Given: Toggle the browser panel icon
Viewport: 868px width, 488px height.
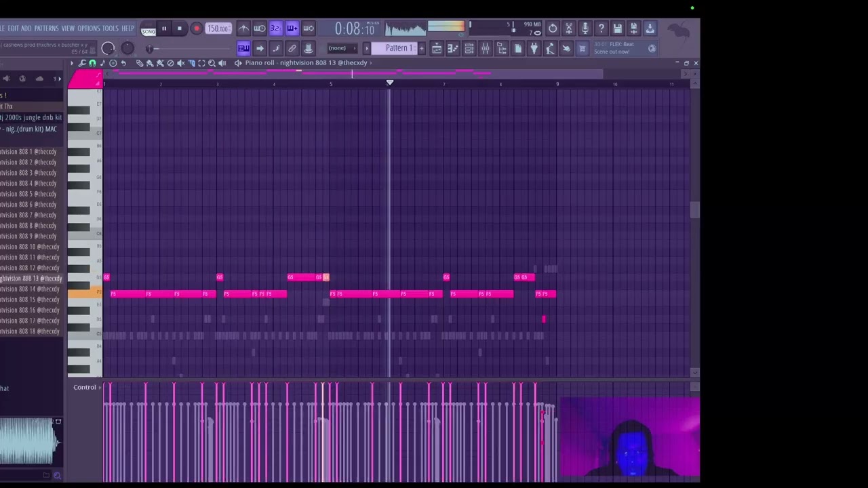Looking at the screenshot, I should click(502, 48).
